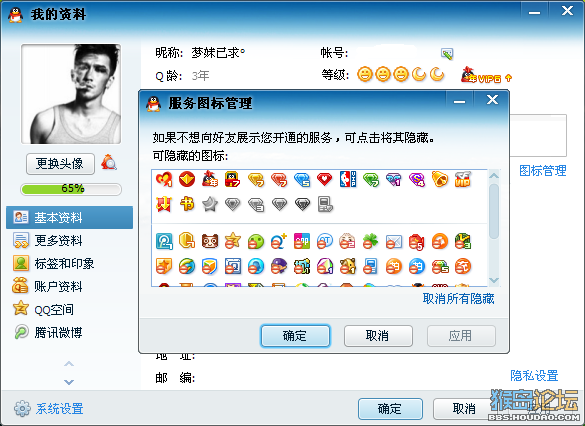Screen dimensions: 585x426
Task: Hide the yellow diamond level 7 icon
Action: pyautogui.click(x=256, y=179)
